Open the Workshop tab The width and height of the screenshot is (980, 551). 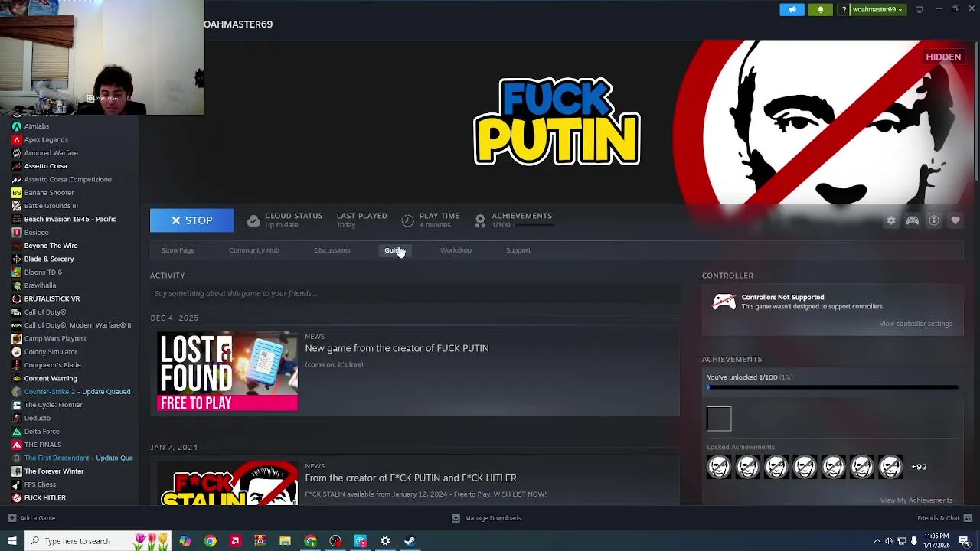click(456, 250)
